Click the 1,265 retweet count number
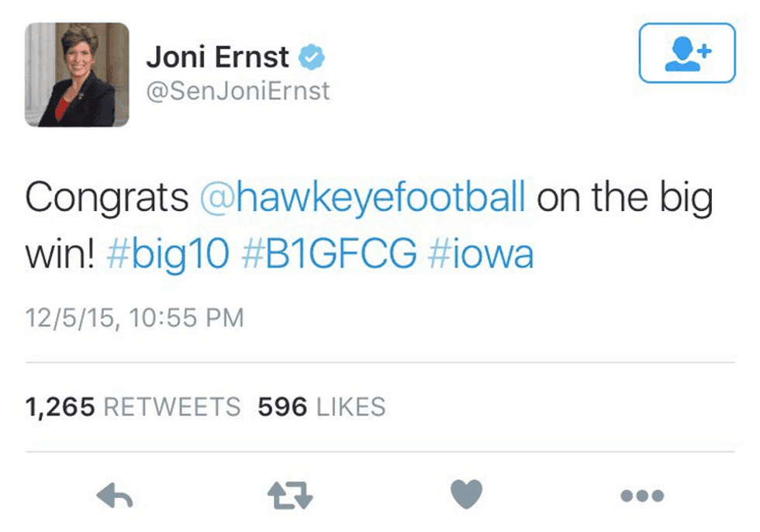Image resolution: width=760 pixels, height=532 pixels. (x=60, y=406)
